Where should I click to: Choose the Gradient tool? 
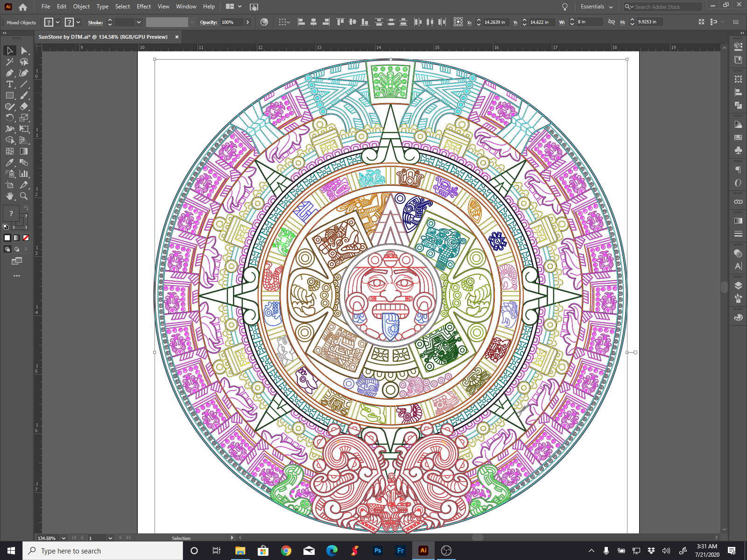24,151
